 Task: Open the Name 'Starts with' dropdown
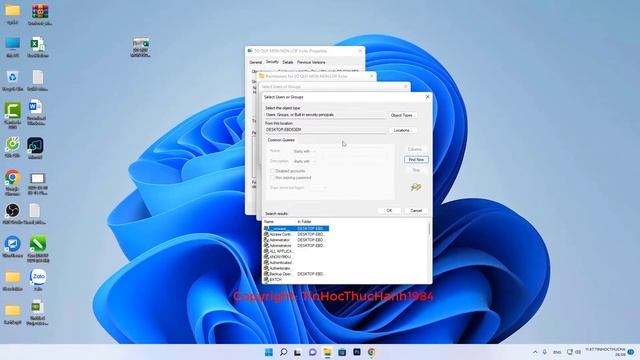coord(304,151)
